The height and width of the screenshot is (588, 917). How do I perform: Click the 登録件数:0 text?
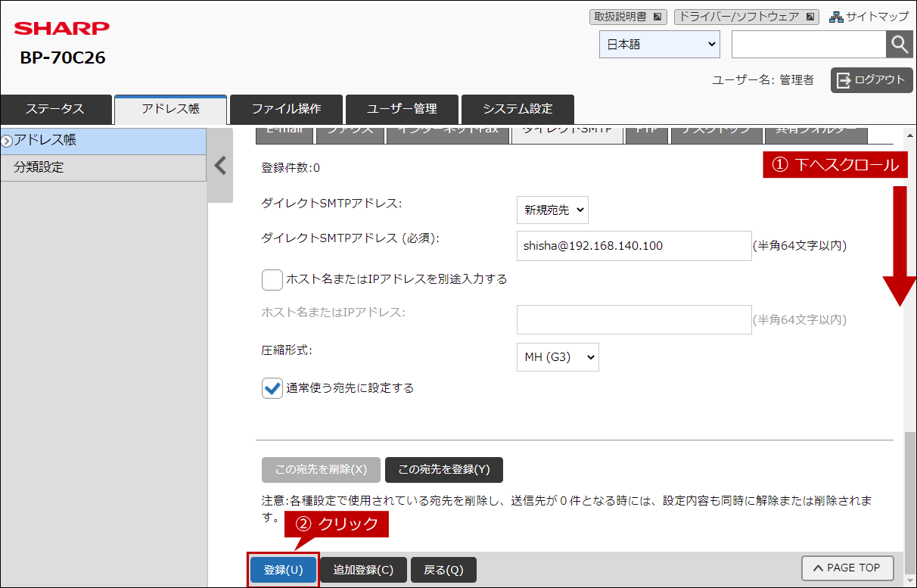pos(291,168)
